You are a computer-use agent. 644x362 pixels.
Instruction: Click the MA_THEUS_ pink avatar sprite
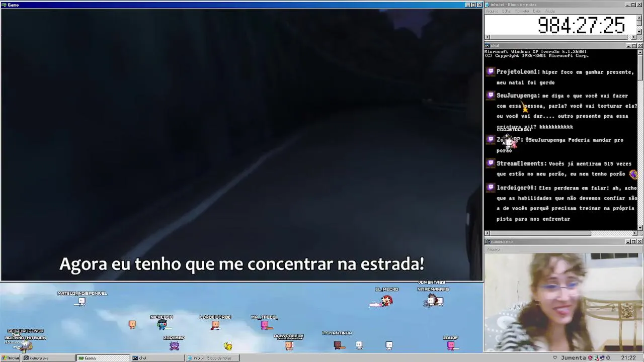[265, 325]
